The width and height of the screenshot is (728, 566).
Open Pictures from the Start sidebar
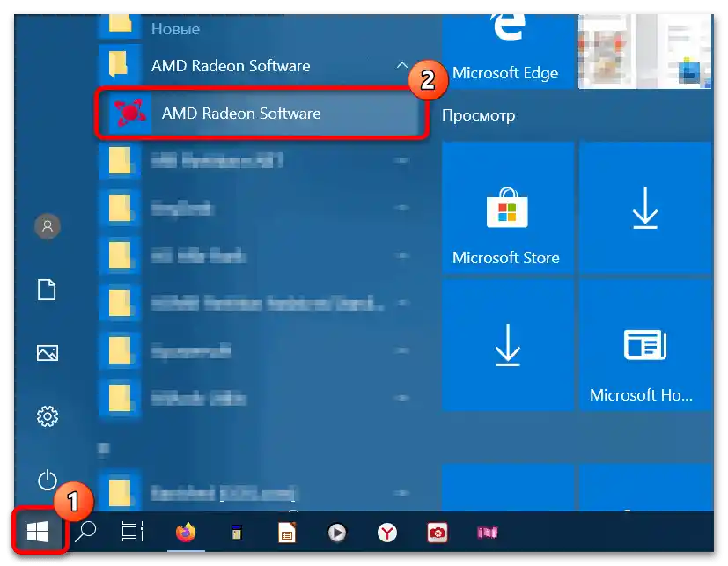48,353
